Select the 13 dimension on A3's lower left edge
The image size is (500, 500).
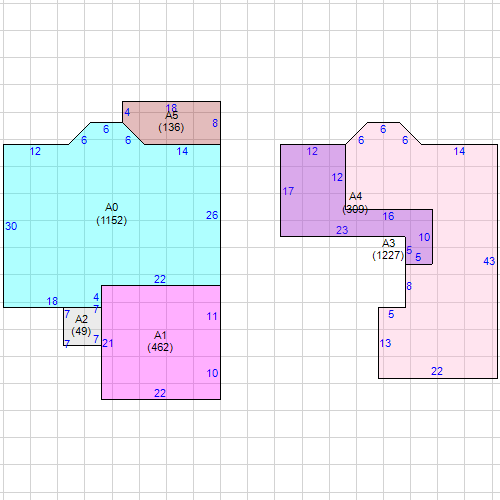click(x=385, y=343)
